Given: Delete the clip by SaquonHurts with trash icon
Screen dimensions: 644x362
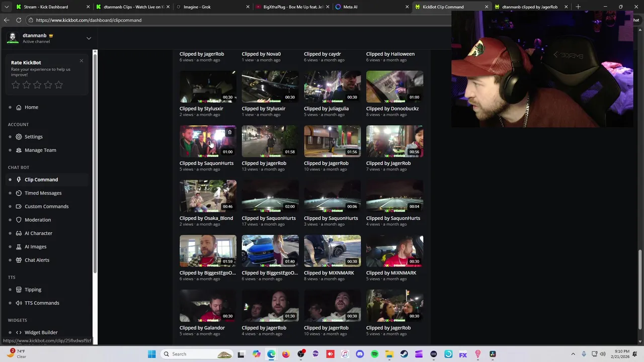Looking at the screenshot, I should (229, 132).
